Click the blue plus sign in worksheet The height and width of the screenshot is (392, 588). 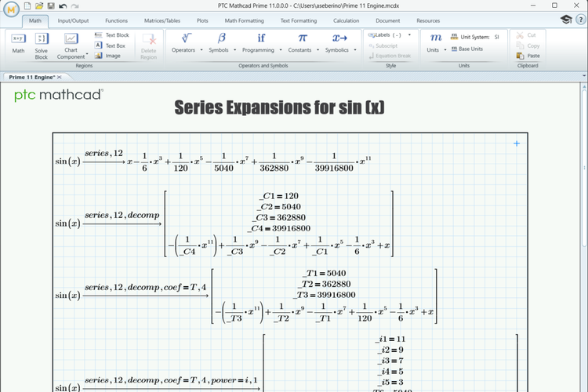517,143
